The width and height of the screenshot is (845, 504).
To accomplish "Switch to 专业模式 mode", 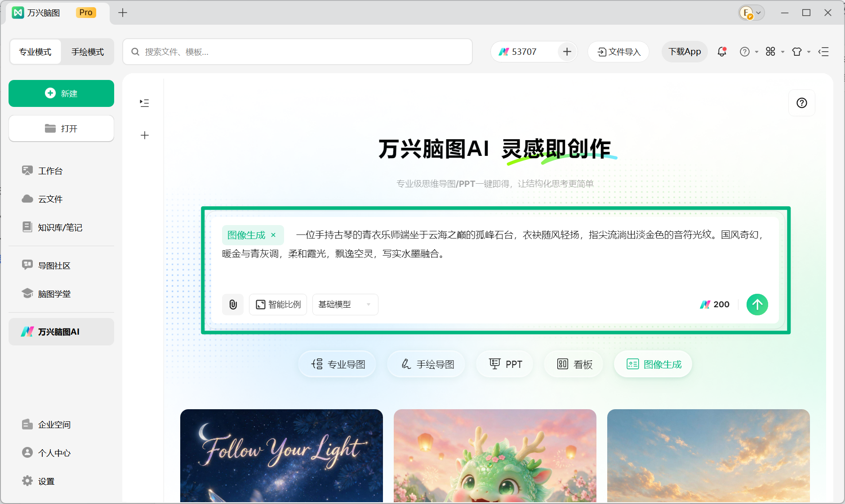I will (x=35, y=52).
